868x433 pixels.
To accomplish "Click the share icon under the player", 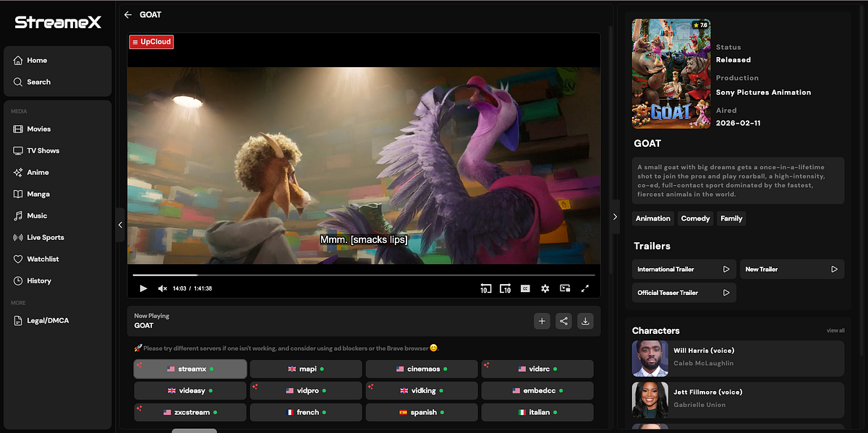I will [563, 321].
